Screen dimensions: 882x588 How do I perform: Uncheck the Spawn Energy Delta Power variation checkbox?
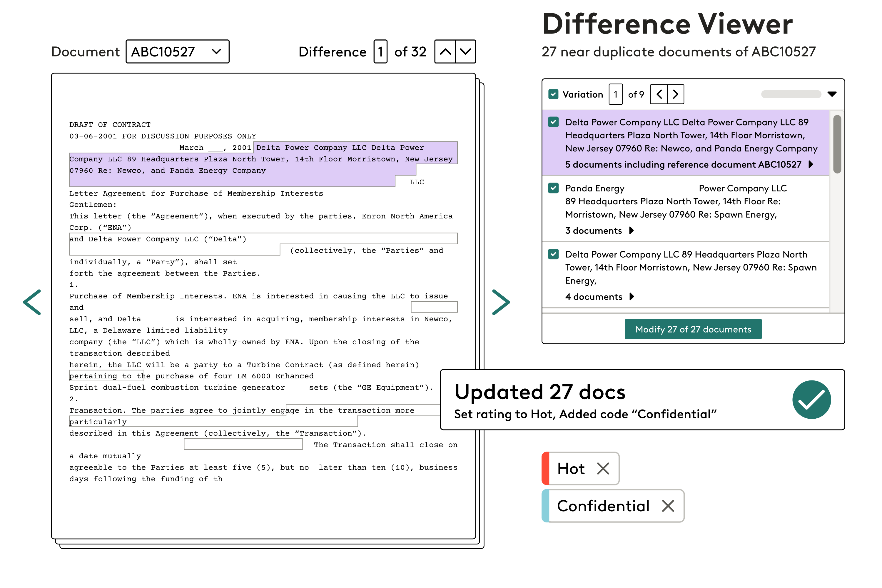point(553,254)
